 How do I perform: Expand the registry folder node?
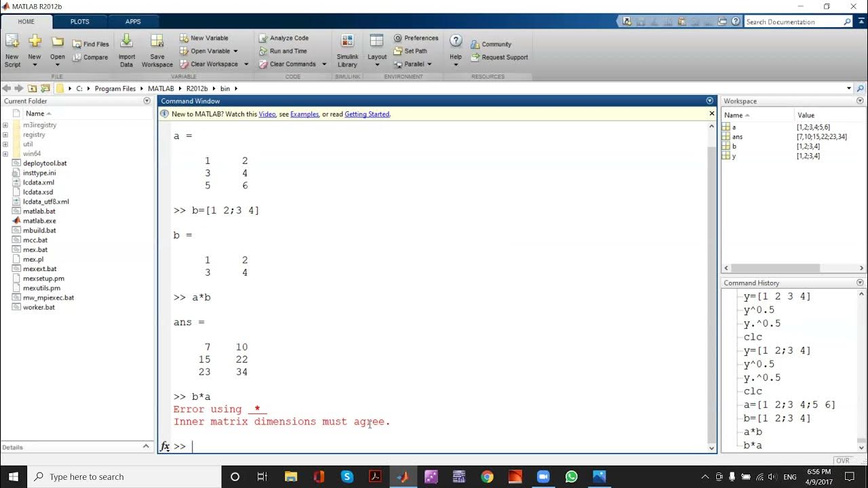pos(5,134)
